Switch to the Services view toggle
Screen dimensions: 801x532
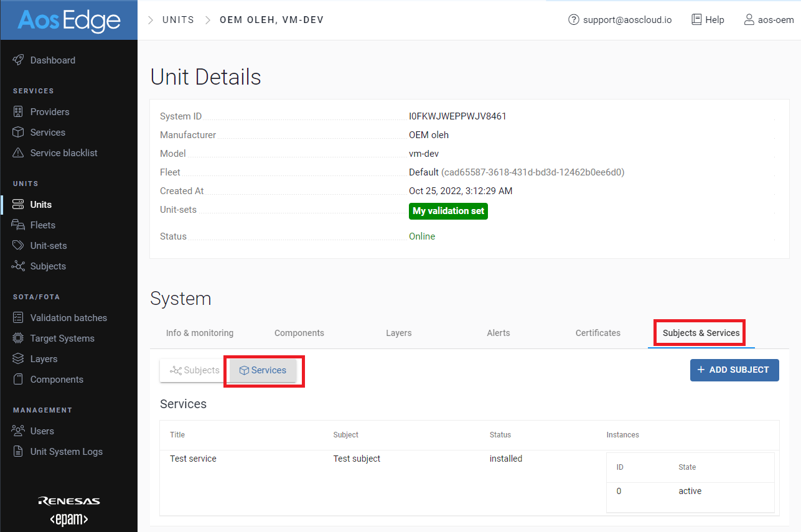(x=263, y=370)
